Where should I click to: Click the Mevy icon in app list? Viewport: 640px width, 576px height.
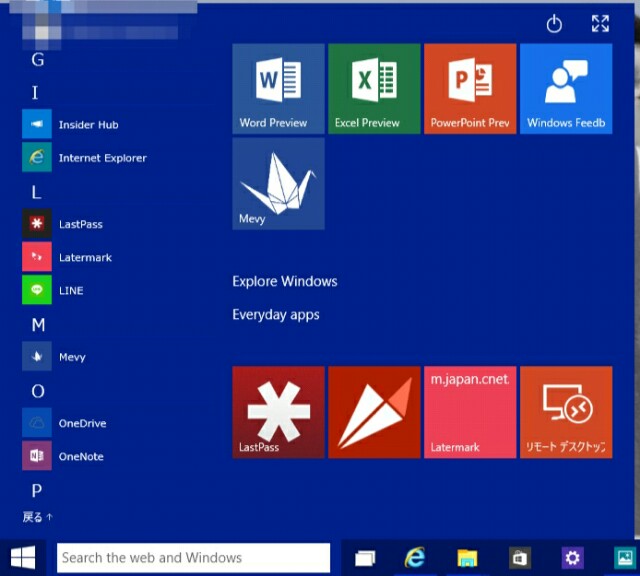[x=37, y=356]
